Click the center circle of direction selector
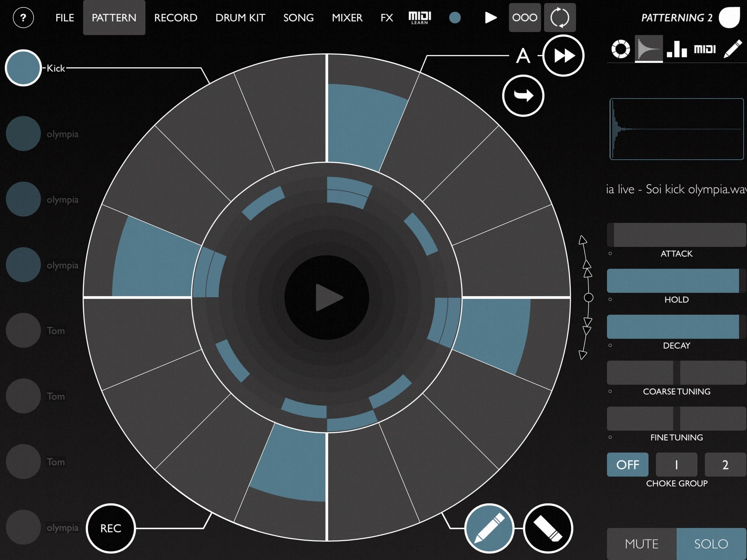This screenshot has height=560, width=747. click(588, 298)
